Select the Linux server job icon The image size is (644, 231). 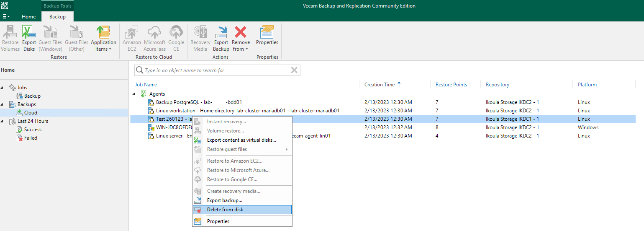point(151,136)
